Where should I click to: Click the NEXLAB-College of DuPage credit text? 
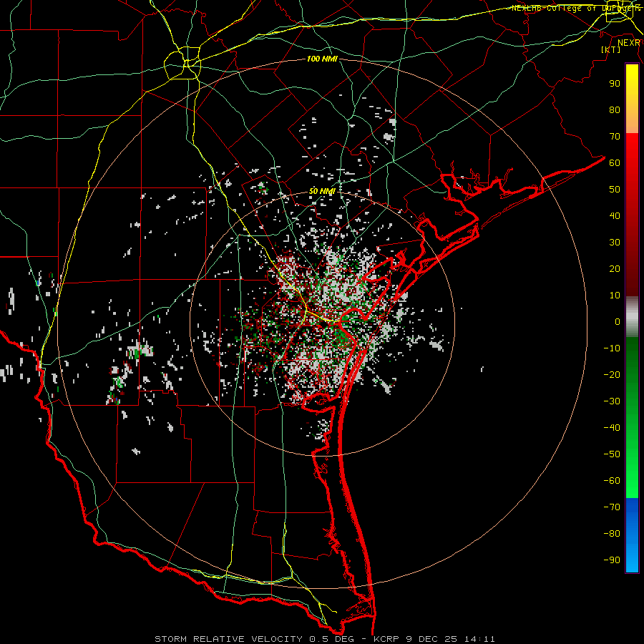[x=575, y=8]
